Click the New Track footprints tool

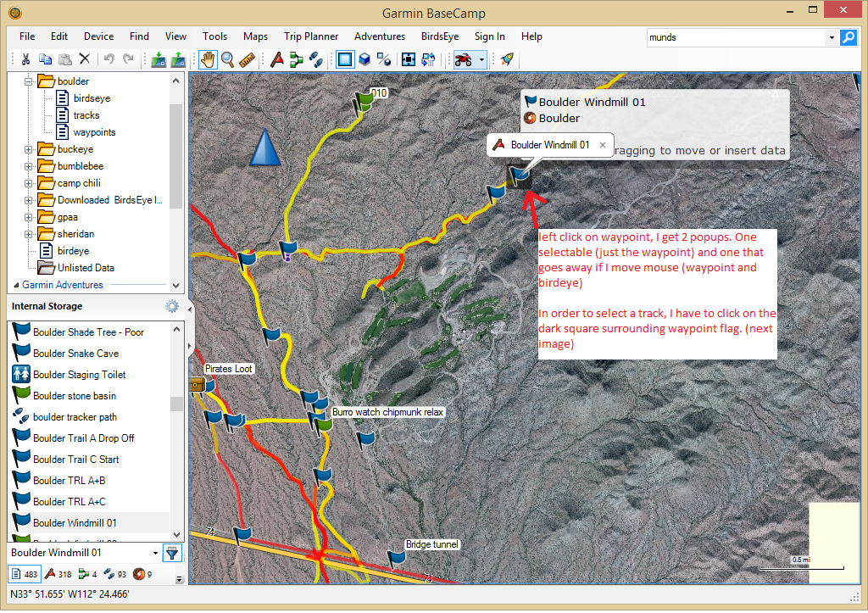point(315,59)
